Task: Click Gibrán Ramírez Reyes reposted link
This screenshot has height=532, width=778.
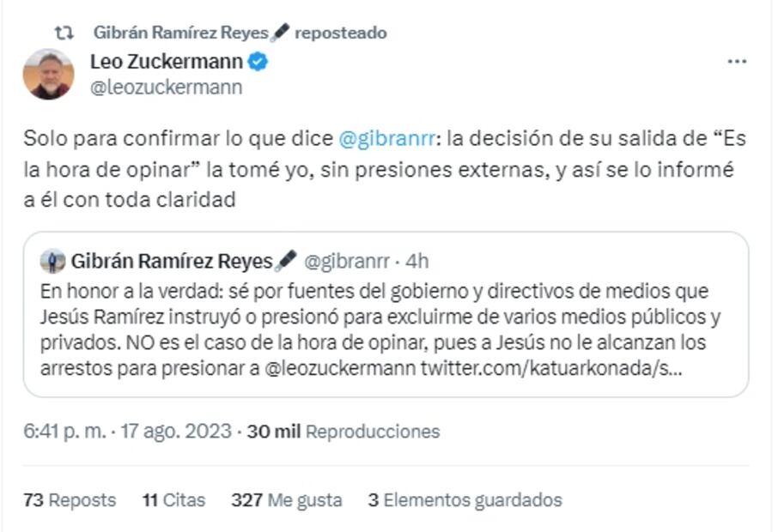Action: (x=240, y=33)
